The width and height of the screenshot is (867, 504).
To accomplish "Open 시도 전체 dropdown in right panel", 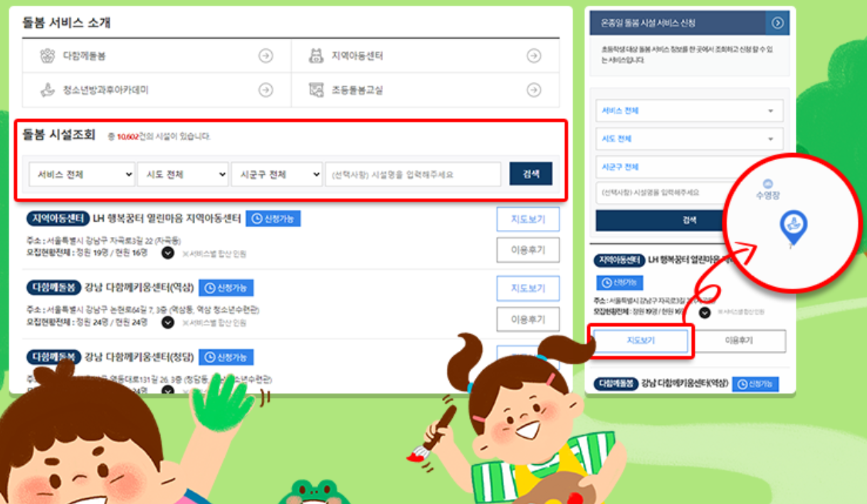I will [689, 139].
